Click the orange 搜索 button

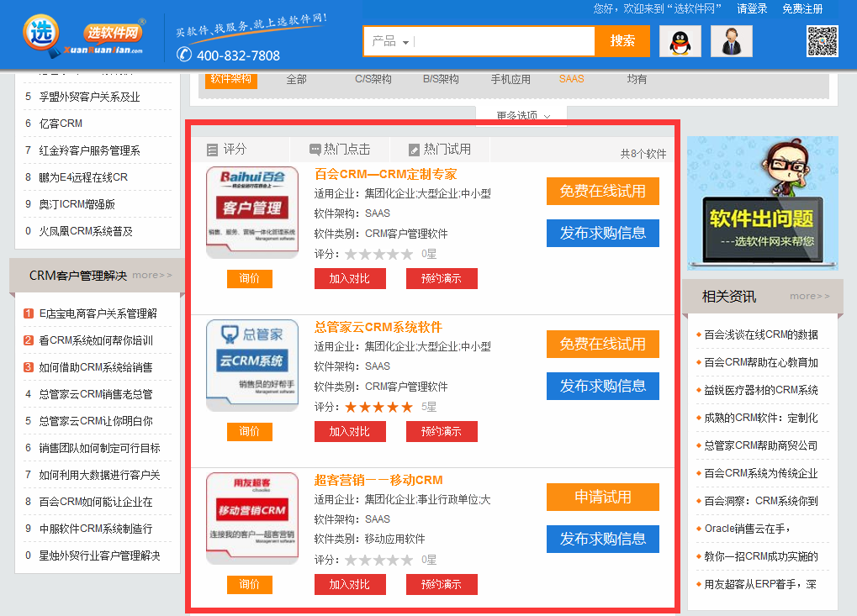(622, 41)
